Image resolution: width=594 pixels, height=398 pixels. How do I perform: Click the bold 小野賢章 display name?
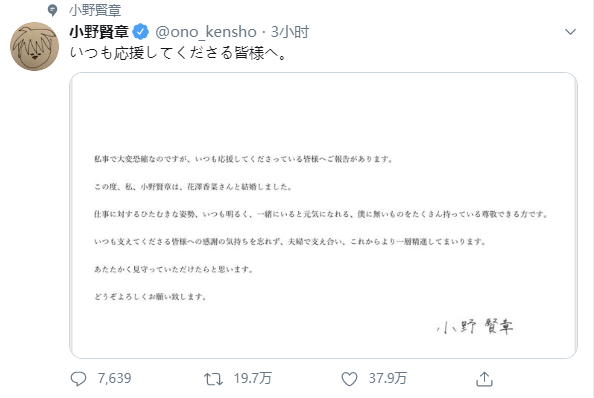(x=99, y=32)
